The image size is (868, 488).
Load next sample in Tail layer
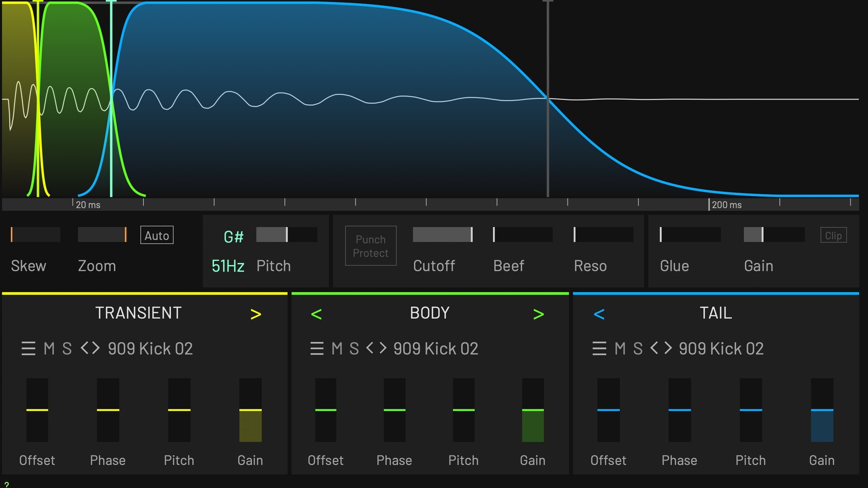point(668,348)
